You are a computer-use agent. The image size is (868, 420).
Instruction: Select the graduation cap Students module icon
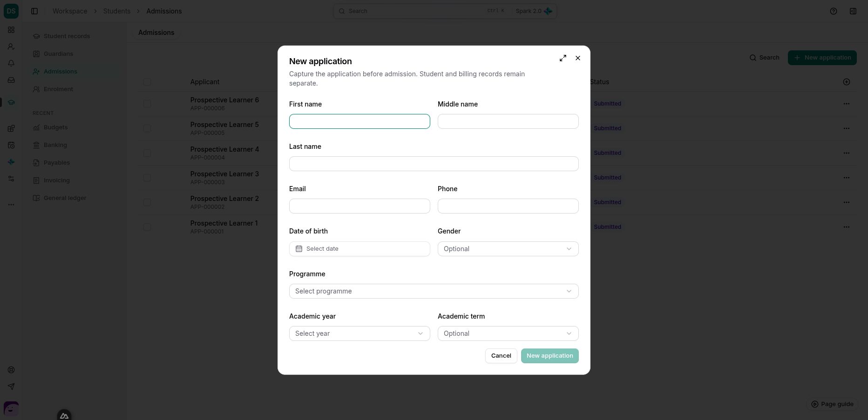pyautogui.click(x=11, y=102)
